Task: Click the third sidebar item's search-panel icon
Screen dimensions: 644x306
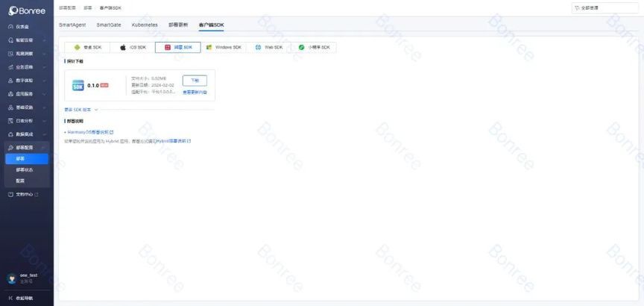Action: point(10,54)
